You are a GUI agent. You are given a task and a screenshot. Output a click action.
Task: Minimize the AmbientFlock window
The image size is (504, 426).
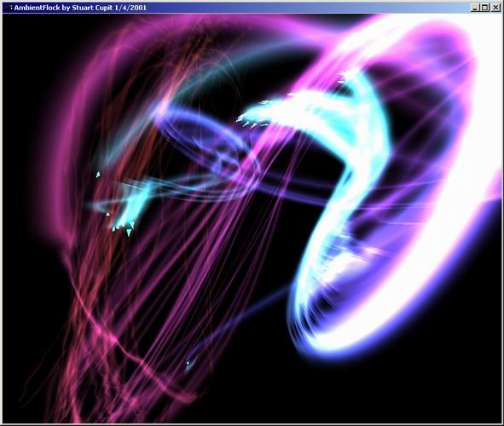click(475, 8)
